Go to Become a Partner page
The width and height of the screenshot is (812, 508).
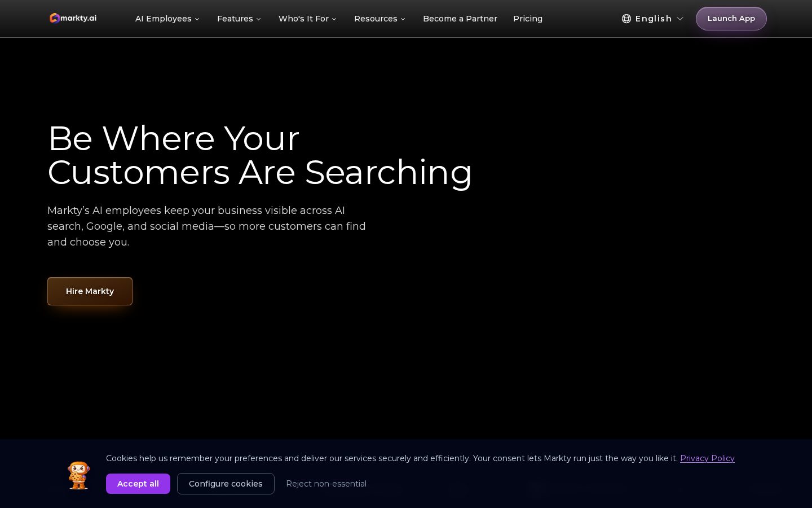pyautogui.click(x=460, y=19)
